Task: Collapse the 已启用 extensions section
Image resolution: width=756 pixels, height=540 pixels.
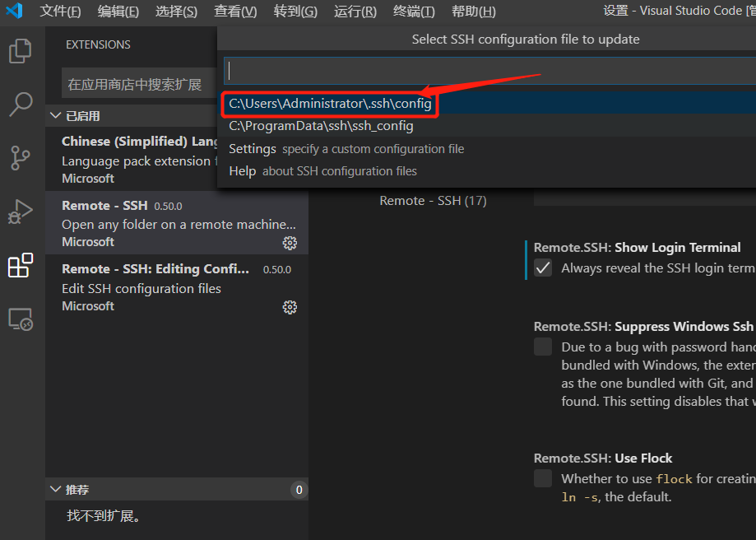Action: (131, 116)
